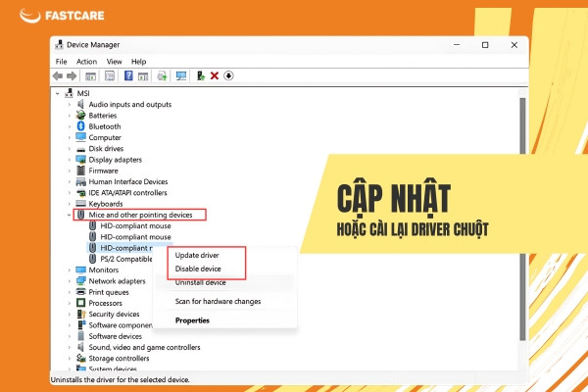Collapse the MSI root node
Image resolution: width=588 pixels, height=392 pixels.
58,93
